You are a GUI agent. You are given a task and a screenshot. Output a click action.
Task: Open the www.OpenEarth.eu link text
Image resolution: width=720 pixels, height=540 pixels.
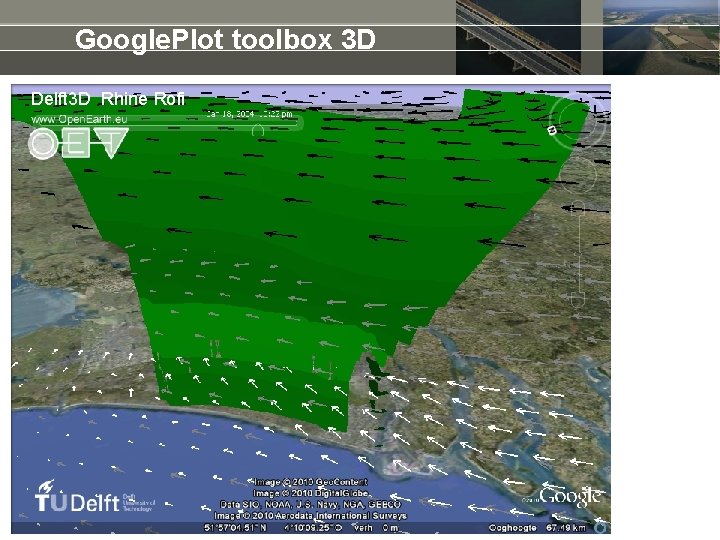click(x=79, y=119)
